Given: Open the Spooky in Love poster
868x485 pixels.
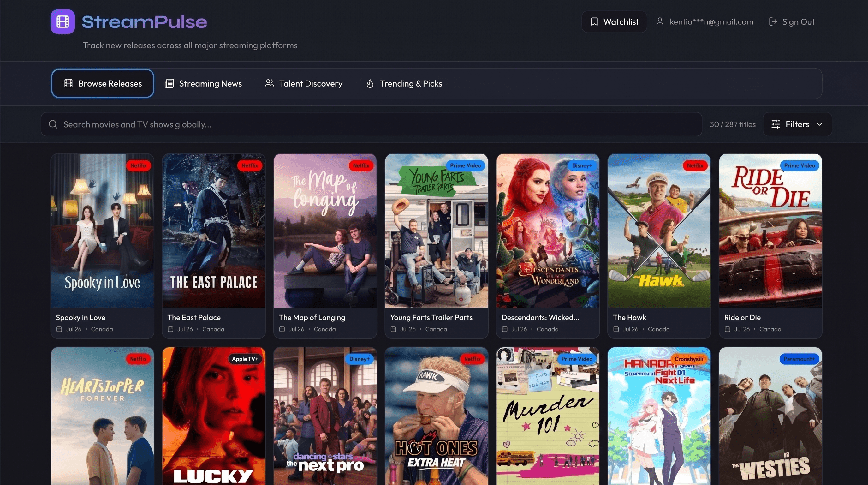Looking at the screenshot, I should click(x=103, y=231).
